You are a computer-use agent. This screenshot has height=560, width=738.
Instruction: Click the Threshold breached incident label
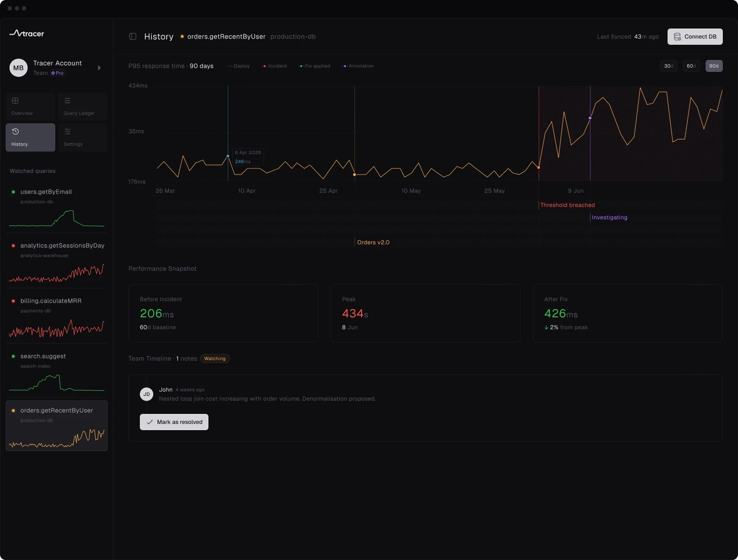[x=567, y=205]
